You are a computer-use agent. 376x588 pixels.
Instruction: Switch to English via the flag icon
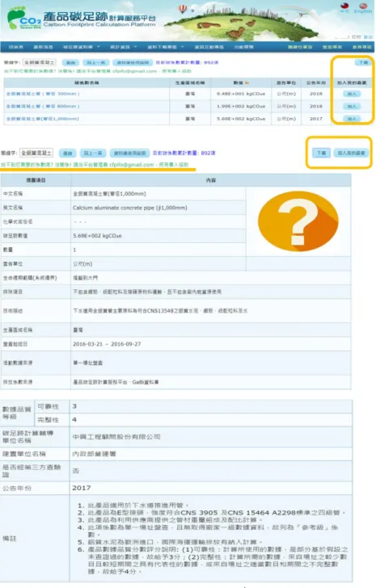coord(363,7)
